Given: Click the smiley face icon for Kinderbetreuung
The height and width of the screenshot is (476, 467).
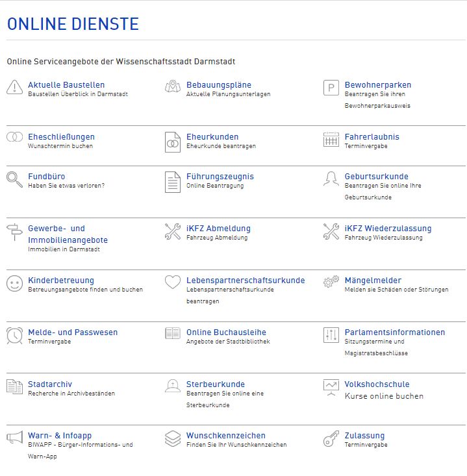Looking at the screenshot, I should [14, 284].
